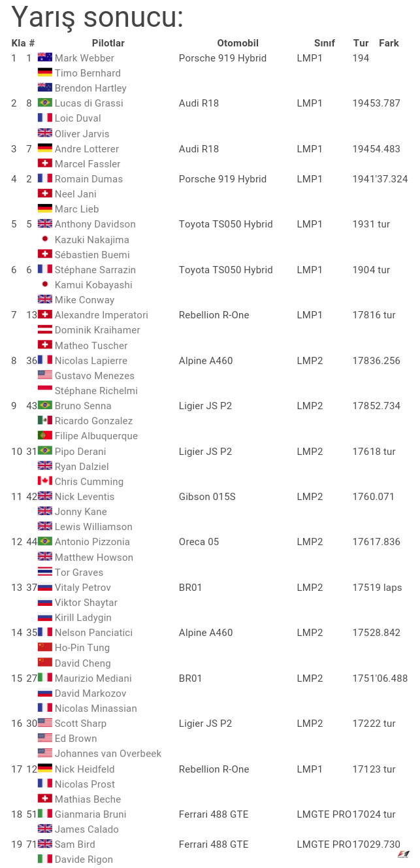Open the Romain Dumas driver link
Screen dimensions: 420x868
point(88,179)
